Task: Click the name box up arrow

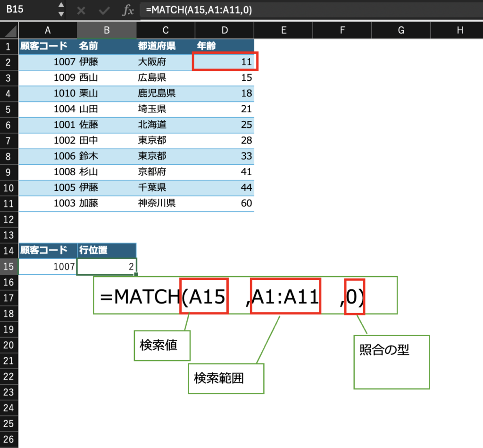Action: click(61, 6)
